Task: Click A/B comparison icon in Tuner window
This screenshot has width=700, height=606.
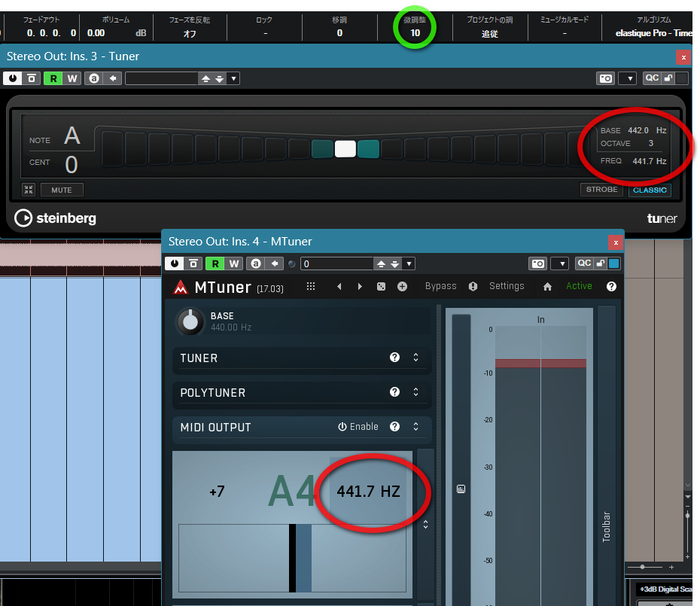Action: tap(94, 78)
